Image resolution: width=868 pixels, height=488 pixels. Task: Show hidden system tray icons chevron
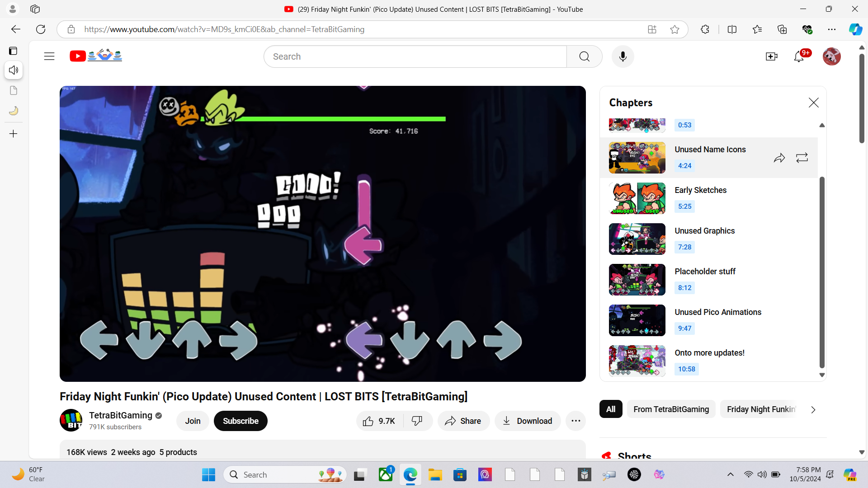[x=730, y=474]
